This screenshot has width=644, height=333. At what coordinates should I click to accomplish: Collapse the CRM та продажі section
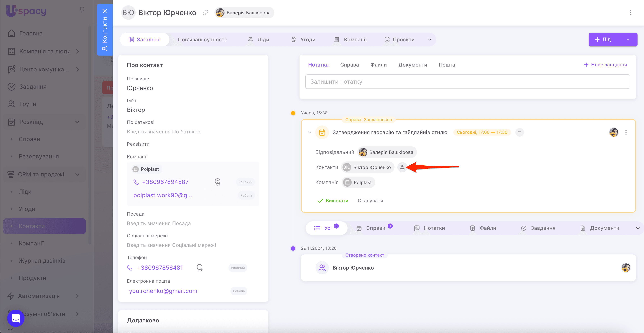point(78,174)
